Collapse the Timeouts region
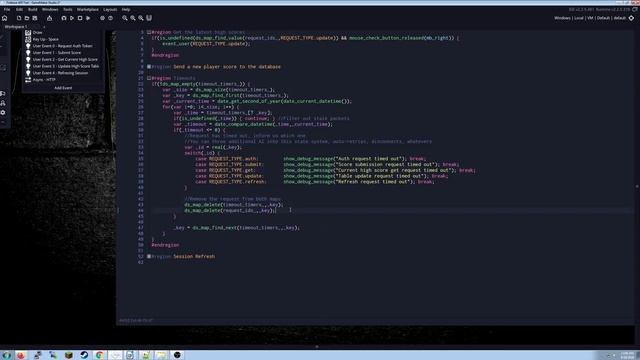Image resolution: width=640 pixels, height=360 pixels. point(149,78)
